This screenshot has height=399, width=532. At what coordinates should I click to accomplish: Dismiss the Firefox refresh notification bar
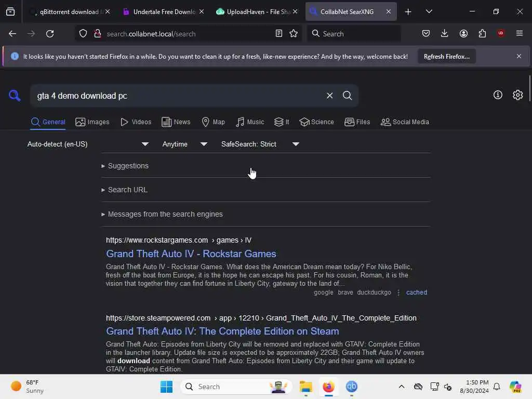coord(519,56)
